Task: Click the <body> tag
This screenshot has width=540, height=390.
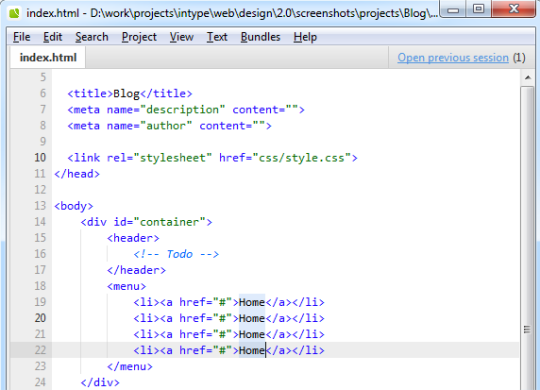Action: pos(74,206)
